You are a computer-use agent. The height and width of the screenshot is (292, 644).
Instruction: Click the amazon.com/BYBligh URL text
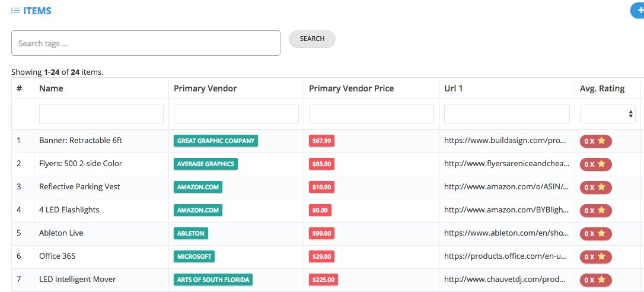tap(507, 210)
